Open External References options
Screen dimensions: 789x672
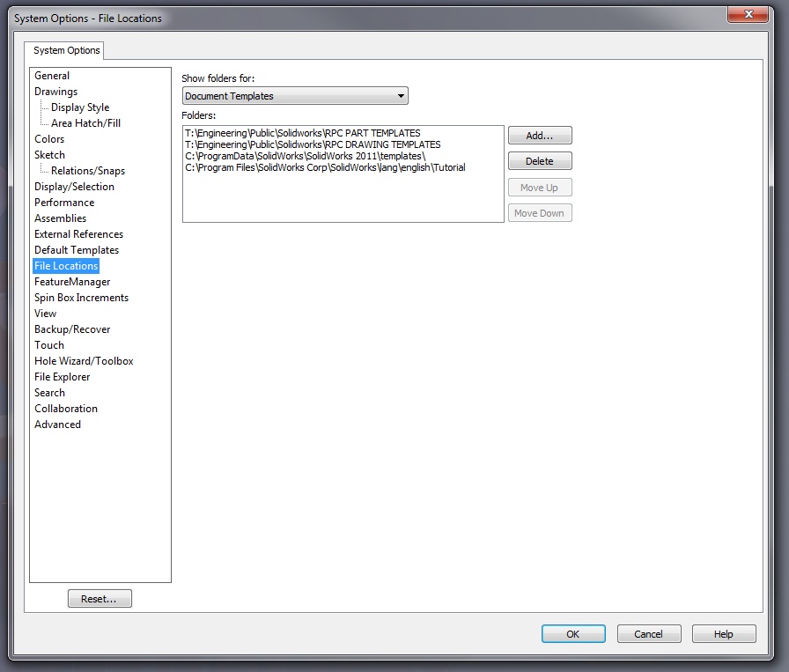pyautogui.click(x=78, y=234)
